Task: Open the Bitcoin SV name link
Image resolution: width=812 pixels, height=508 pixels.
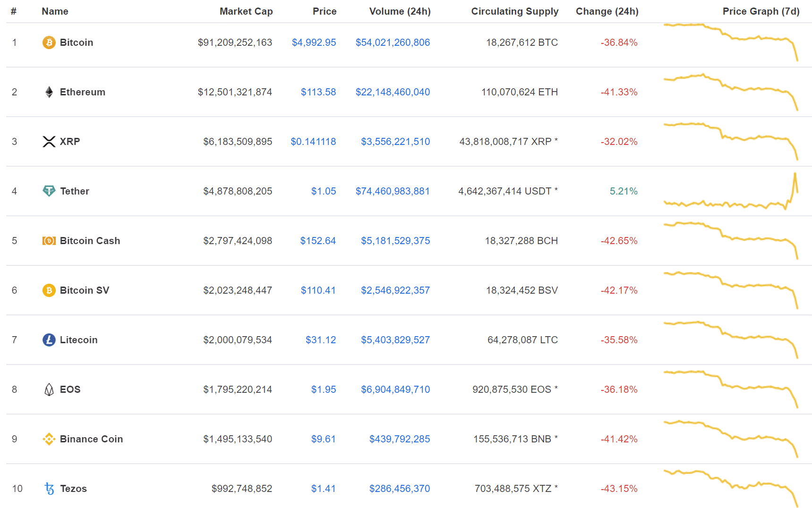Action: pos(85,290)
